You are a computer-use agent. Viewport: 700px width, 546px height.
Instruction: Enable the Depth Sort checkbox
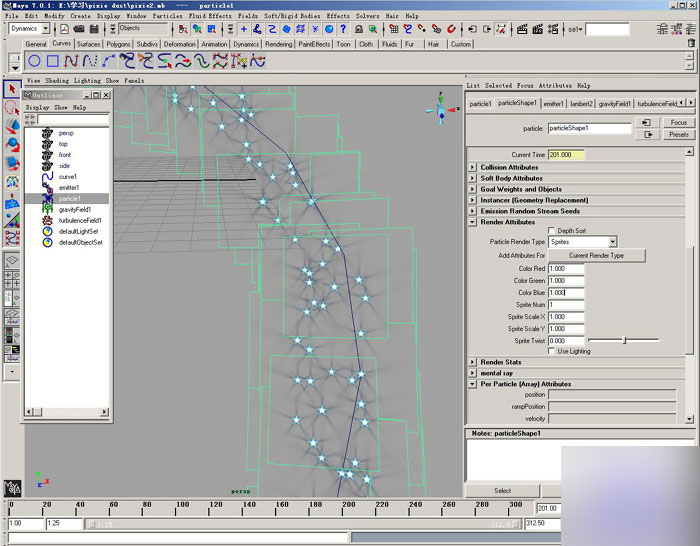point(551,231)
